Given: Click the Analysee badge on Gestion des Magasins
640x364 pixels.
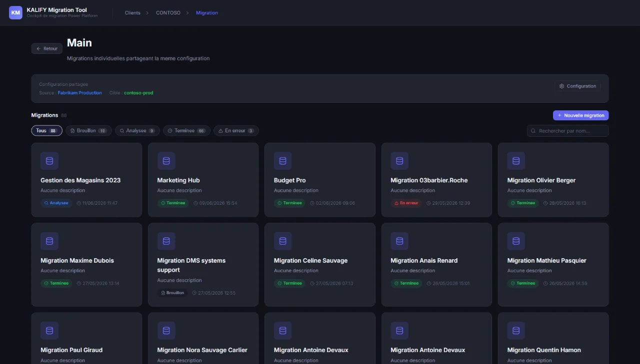Looking at the screenshot, I should coord(56,203).
